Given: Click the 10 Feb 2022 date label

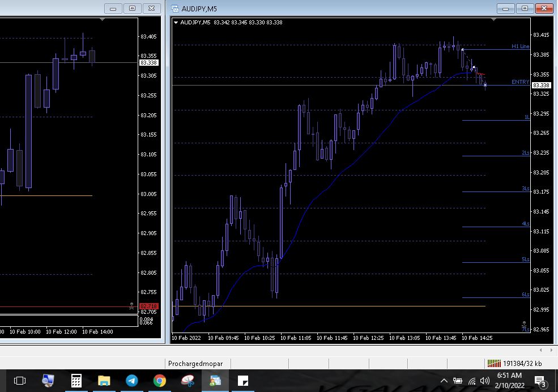Looking at the screenshot, I should [x=186, y=338].
